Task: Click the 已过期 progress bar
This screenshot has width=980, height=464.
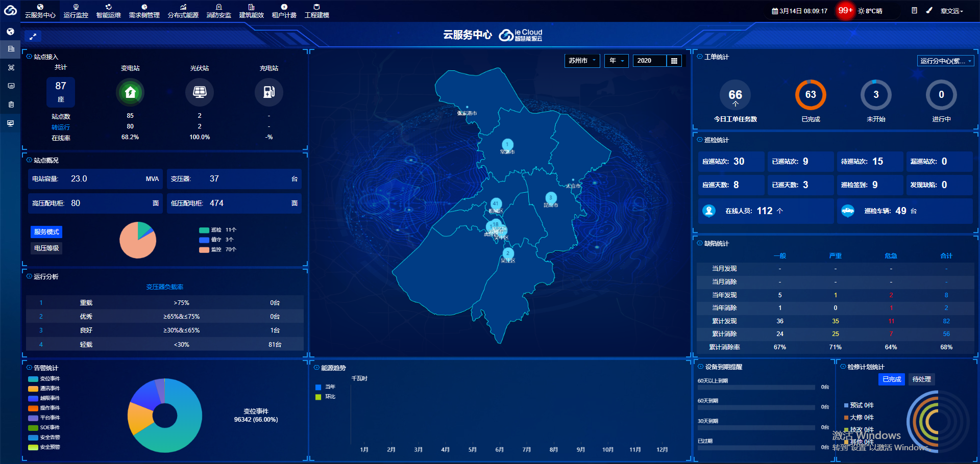Action: click(x=756, y=448)
